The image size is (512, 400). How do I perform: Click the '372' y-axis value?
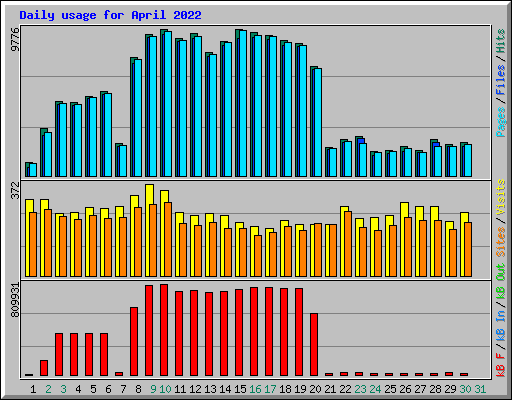coord(15,190)
